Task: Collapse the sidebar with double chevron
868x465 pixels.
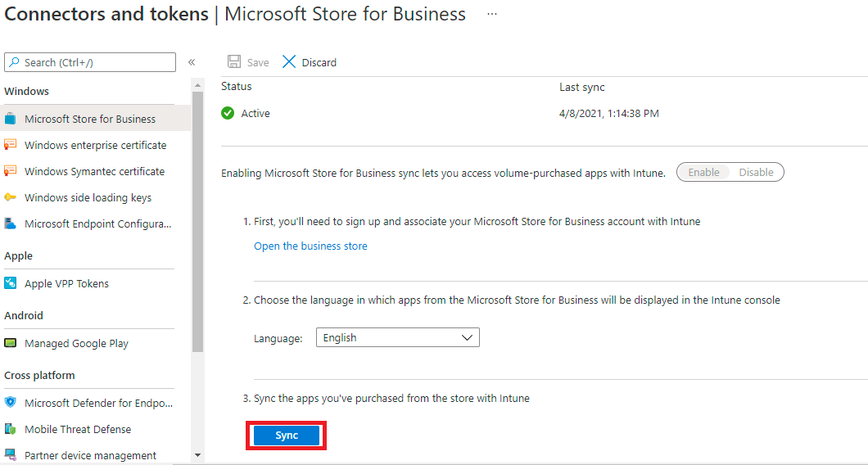Action: (192, 62)
